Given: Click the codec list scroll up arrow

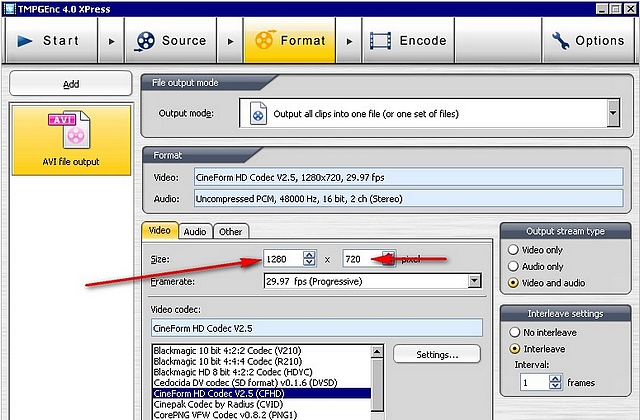Looking at the screenshot, I should tap(377, 351).
